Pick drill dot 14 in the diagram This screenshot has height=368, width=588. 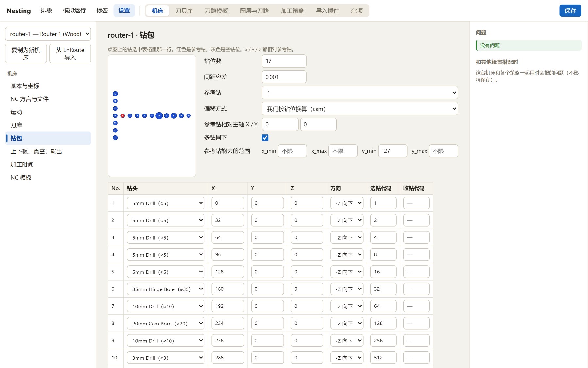pyautogui.click(x=115, y=116)
